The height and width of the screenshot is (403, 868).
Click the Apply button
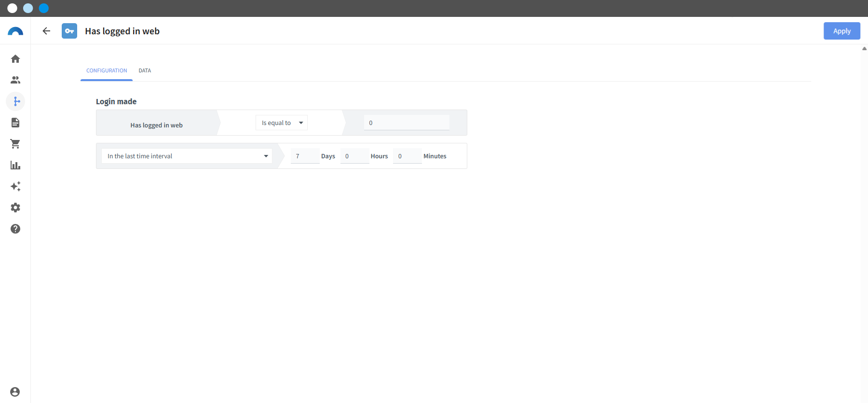tap(842, 31)
